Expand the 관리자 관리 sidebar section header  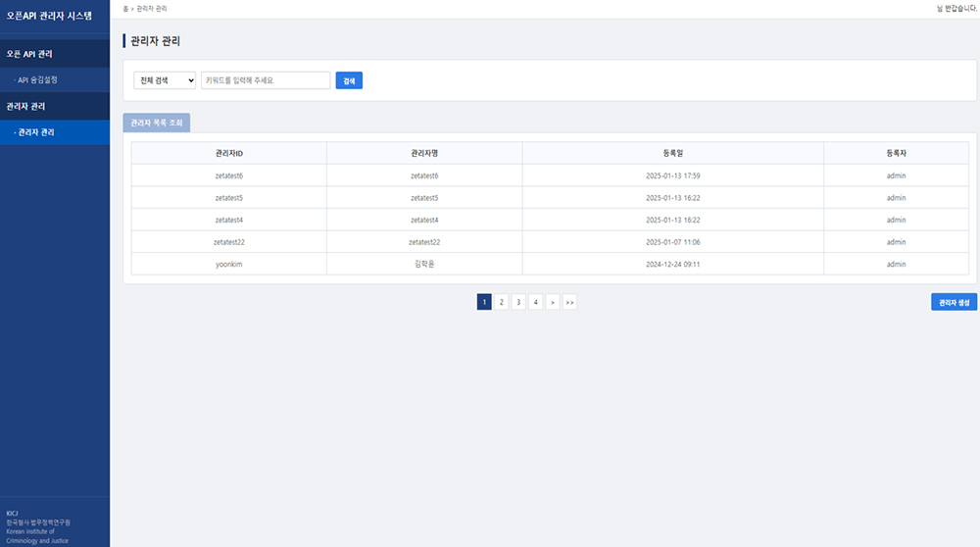click(25, 106)
